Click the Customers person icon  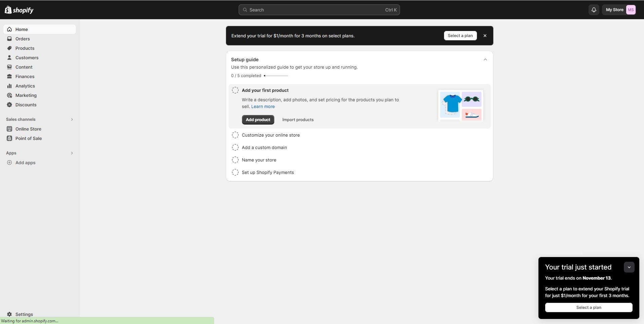click(9, 58)
